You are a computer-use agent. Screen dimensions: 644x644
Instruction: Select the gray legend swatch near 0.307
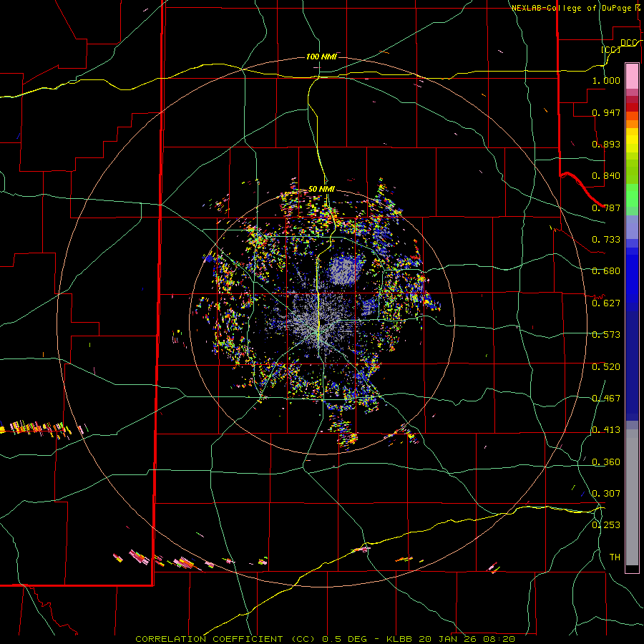pos(632,497)
